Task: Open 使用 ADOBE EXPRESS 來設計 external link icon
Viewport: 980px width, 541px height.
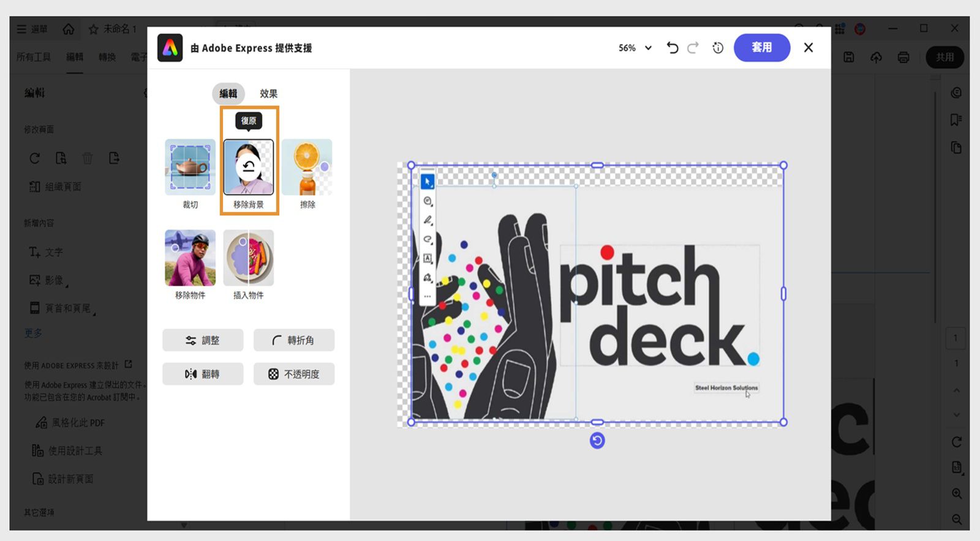Action: (x=129, y=364)
